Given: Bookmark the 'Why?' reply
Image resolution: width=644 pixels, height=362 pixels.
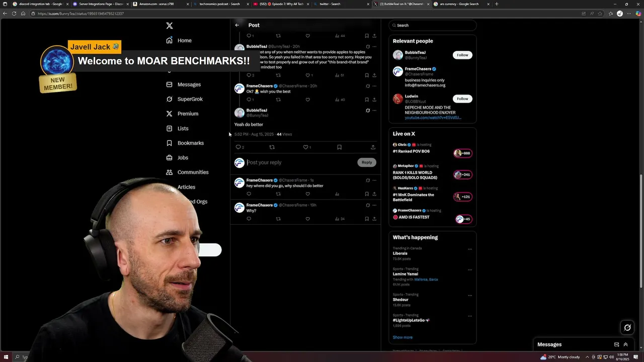Looking at the screenshot, I should click(367, 219).
